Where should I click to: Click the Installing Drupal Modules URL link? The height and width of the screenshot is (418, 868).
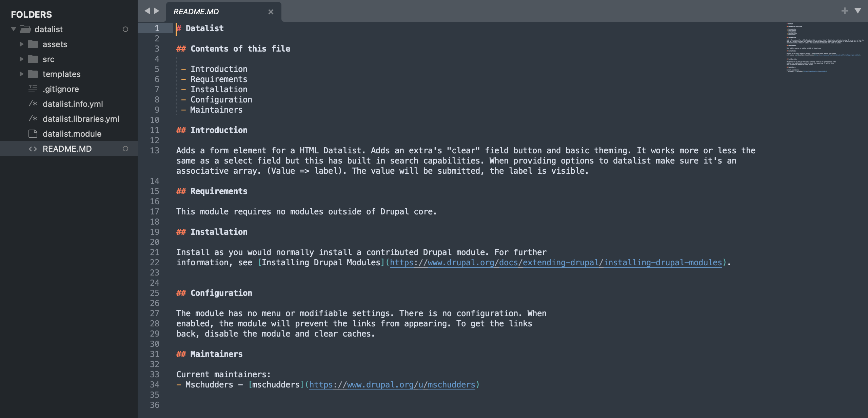556,262
